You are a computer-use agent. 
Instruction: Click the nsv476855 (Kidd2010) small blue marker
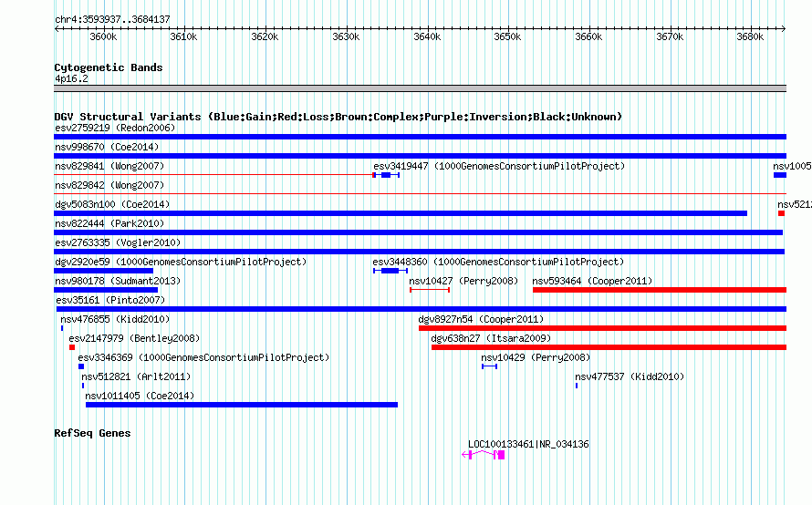click(62, 328)
